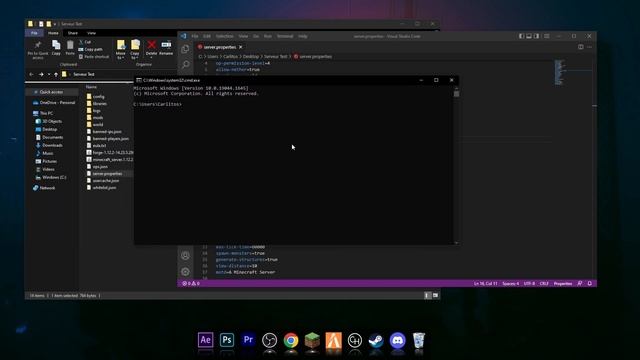Open VS Code Help menu
This screenshot has height=360, width=640.
point(302,36)
